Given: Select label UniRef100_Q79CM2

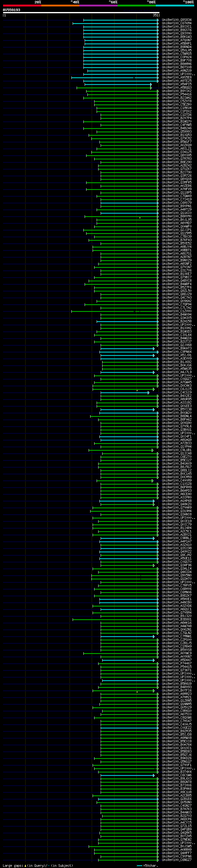Looking at the screenshot, I should [177, 139].
